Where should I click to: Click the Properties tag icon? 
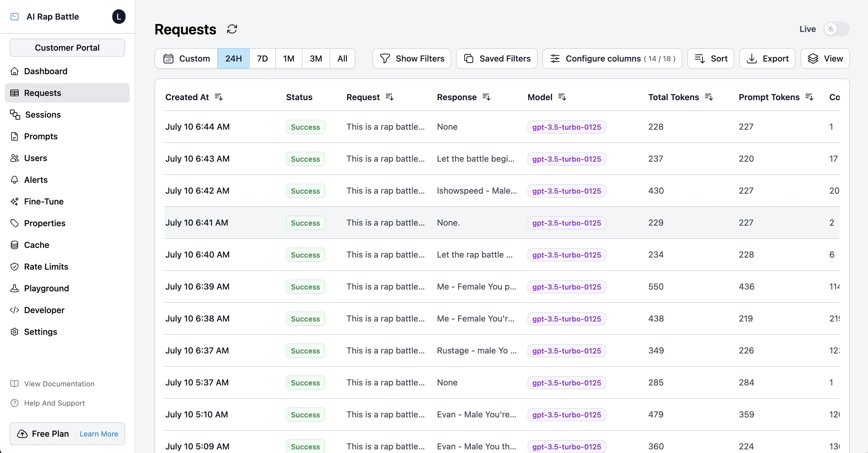pos(14,223)
